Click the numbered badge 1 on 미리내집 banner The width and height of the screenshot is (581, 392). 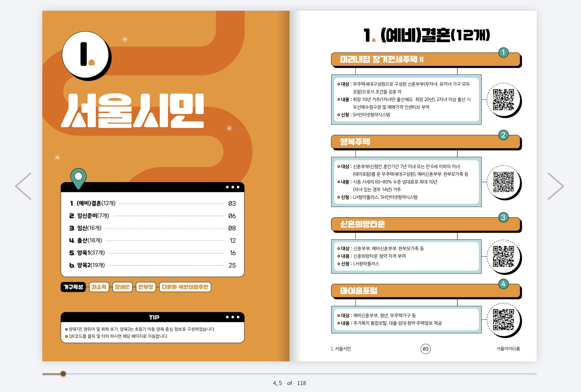click(503, 52)
